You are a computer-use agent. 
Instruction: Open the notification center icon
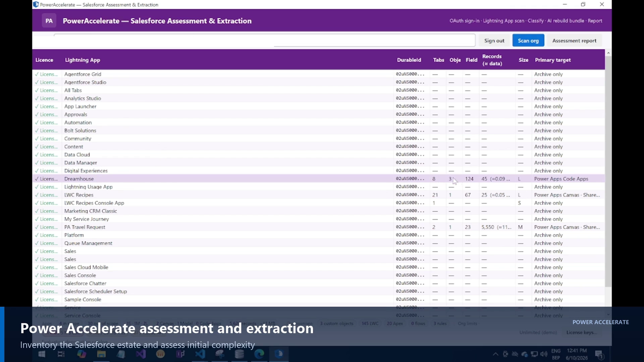pos(599,354)
